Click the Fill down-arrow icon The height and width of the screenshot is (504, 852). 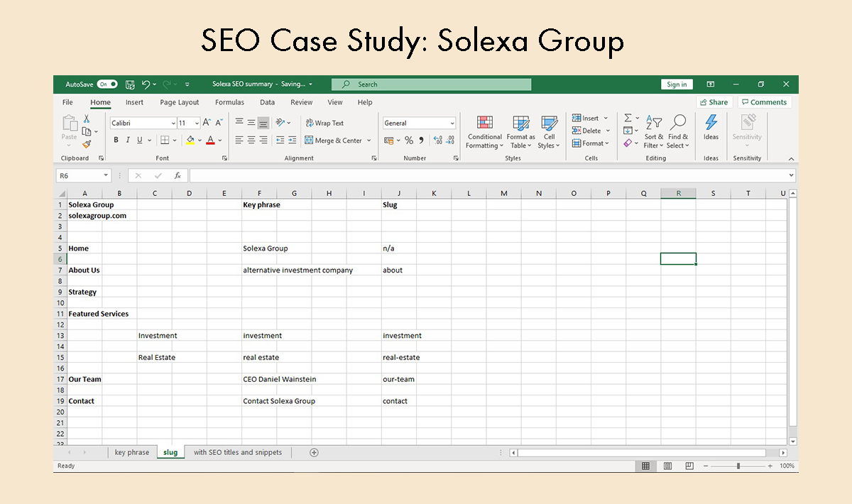tap(628, 131)
